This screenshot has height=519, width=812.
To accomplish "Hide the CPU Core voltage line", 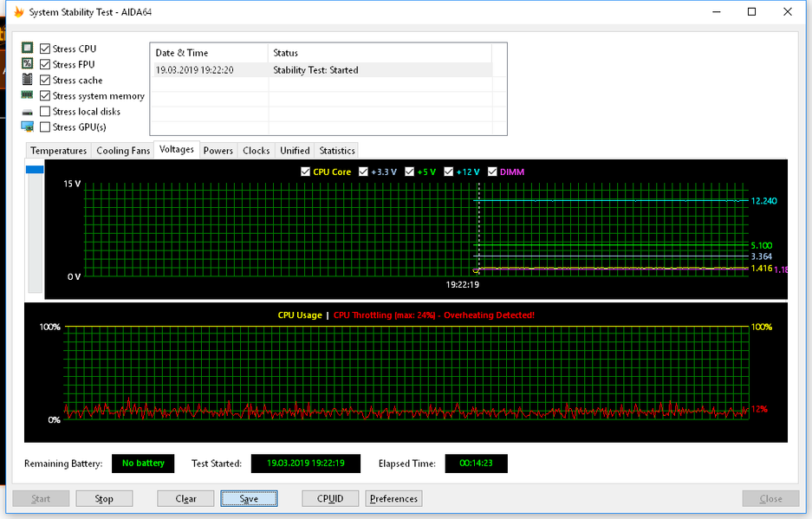I will click(x=306, y=172).
